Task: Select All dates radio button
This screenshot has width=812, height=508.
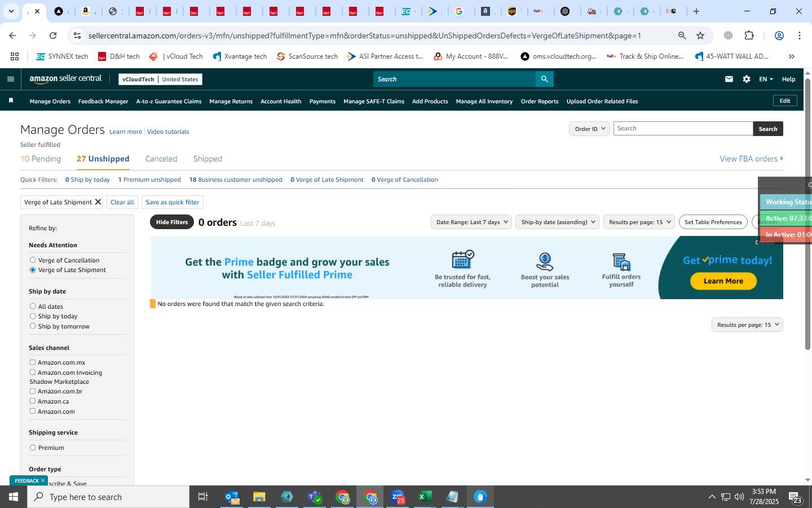Action: (33, 306)
